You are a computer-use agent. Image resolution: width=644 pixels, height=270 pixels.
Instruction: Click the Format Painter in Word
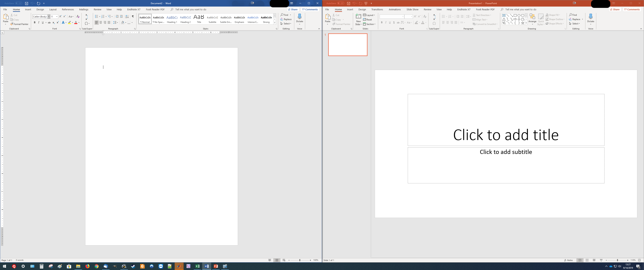click(19, 24)
